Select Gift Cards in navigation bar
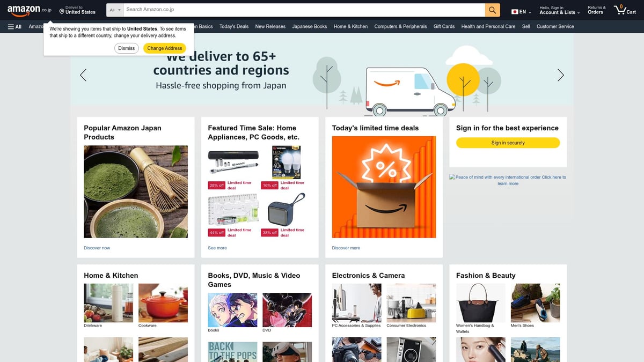Screen dimensions: 644x362 pyautogui.click(x=444, y=26)
